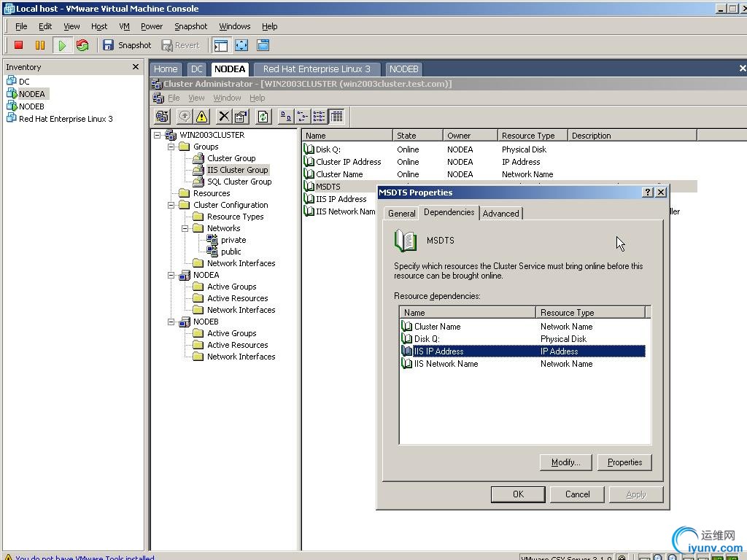This screenshot has width=747, height=560.
Task: Click the yellow warning triangle toolbar icon
Action: 202,117
